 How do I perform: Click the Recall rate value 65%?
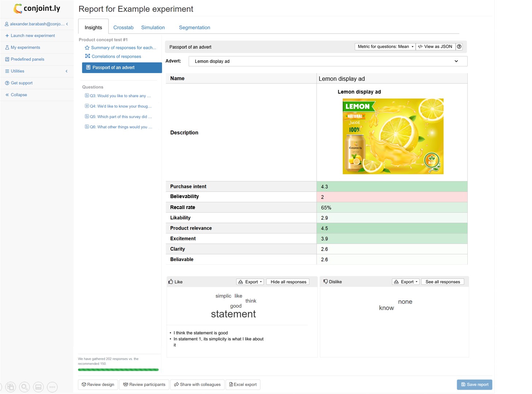(326, 208)
